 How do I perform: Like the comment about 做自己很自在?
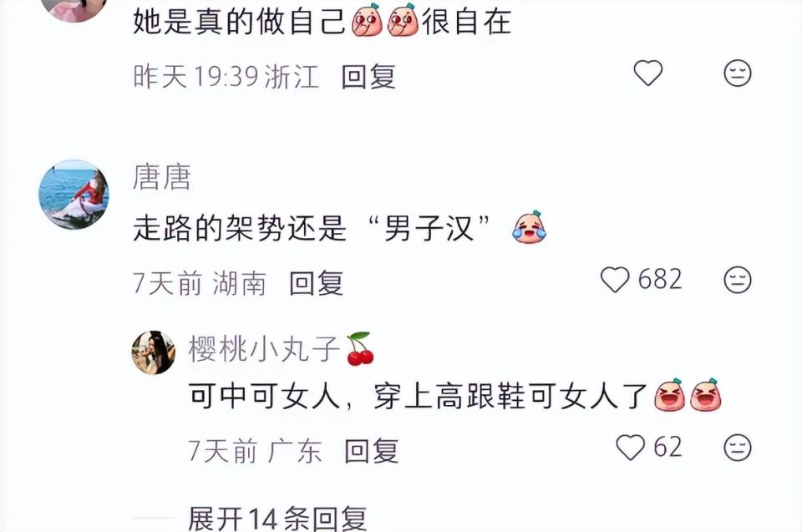pos(648,73)
